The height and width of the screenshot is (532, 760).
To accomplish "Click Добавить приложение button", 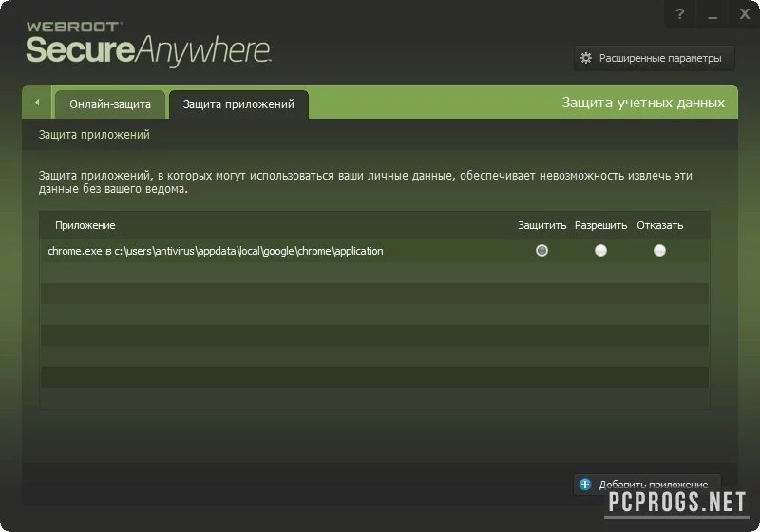I will [647, 484].
